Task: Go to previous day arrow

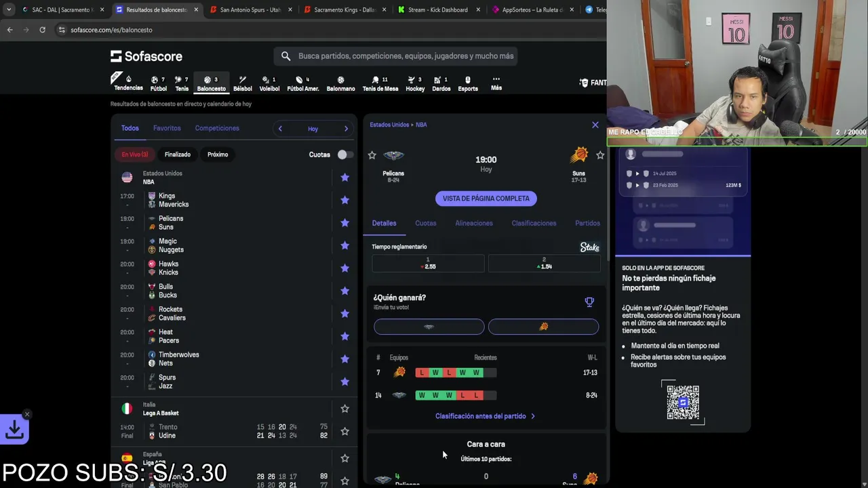Action: (x=280, y=129)
